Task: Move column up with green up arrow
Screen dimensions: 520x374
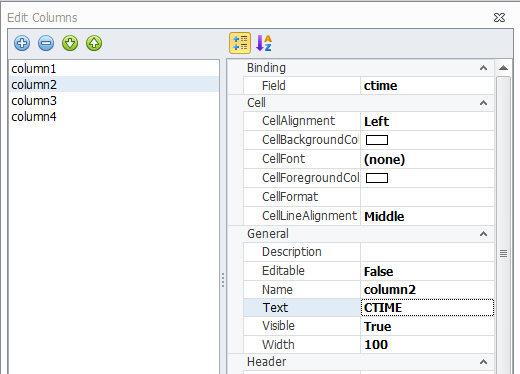Action: [94, 43]
